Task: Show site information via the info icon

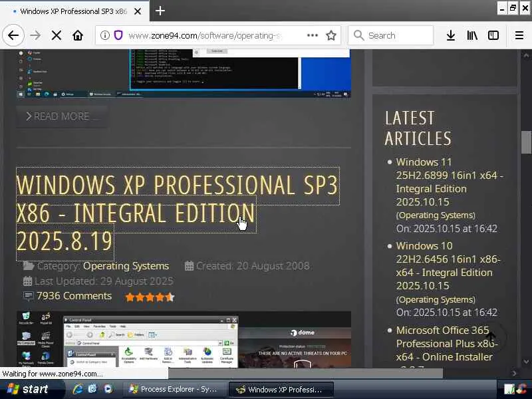Action: click(105, 35)
